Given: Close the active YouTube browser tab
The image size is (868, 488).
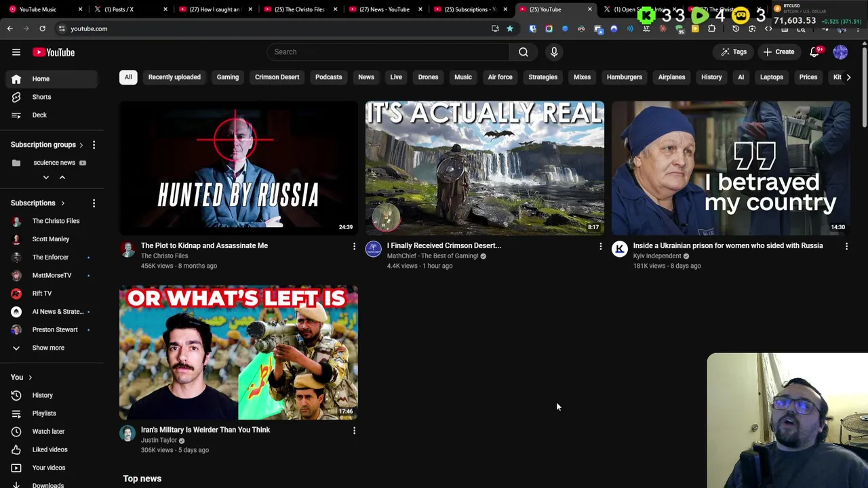Looking at the screenshot, I should coord(589,9).
